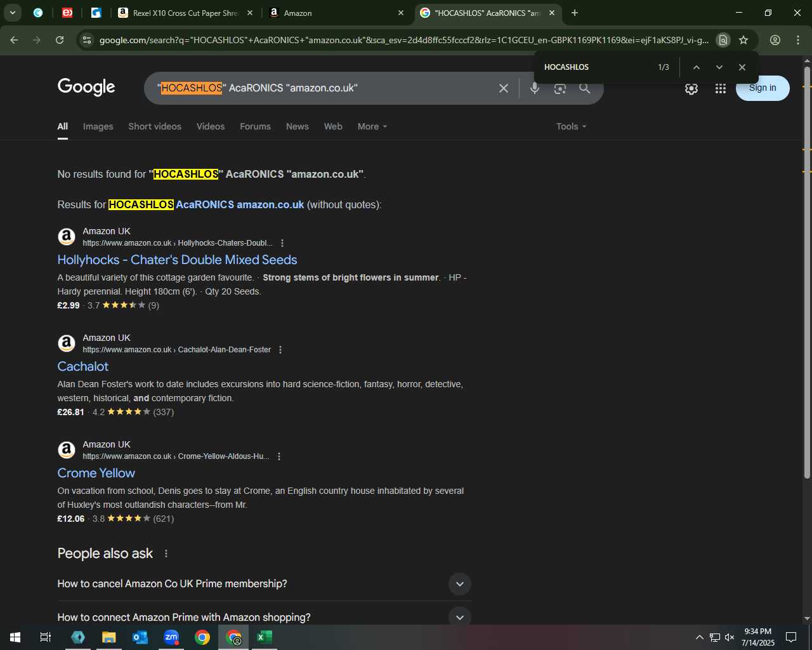Screen dimensions: 812x650
Task: Select the Images search tab
Action: click(98, 126)
